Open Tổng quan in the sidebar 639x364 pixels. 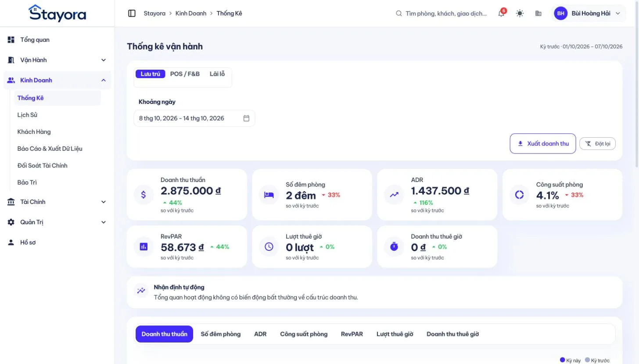pos(57,40)
